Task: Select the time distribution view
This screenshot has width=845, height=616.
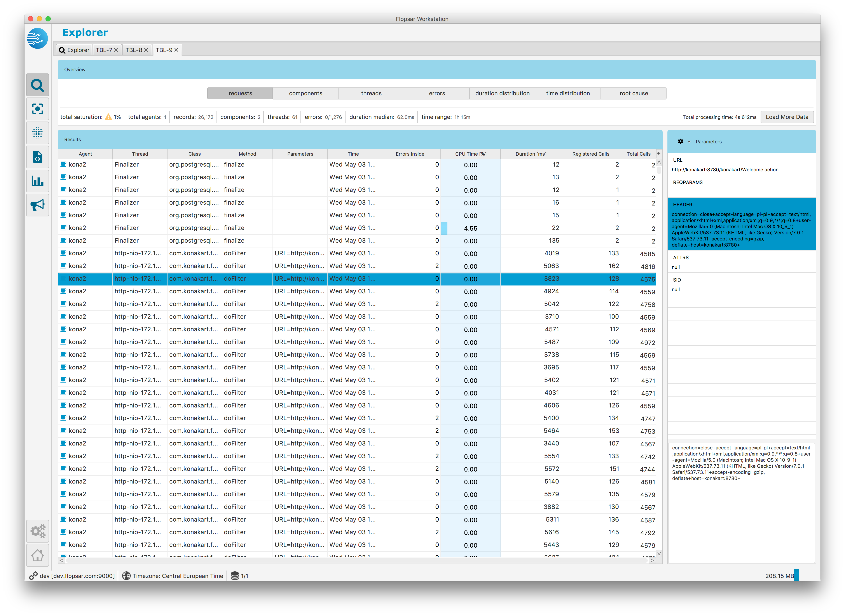Action: tap(568, 93)
